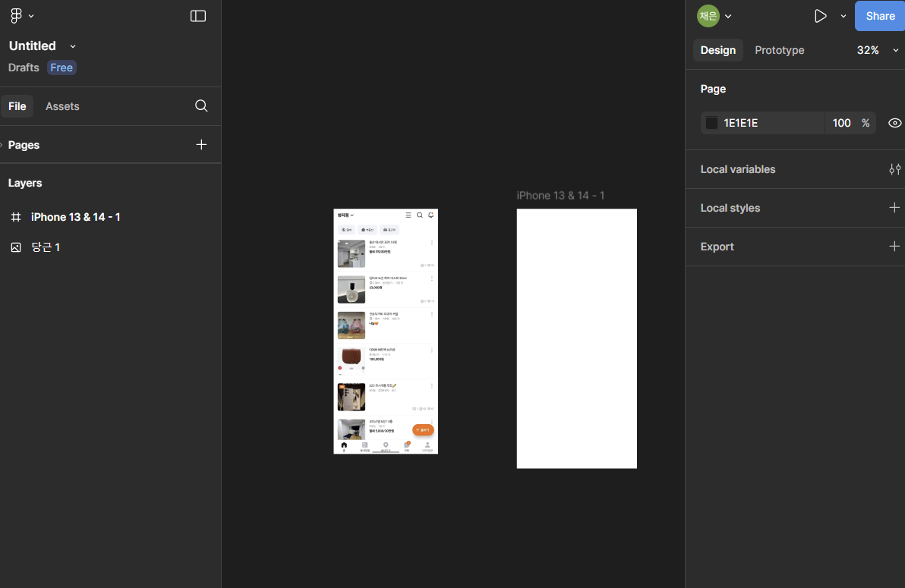Click the Share button
Screen dimensions: 905x588
point(880,16)
